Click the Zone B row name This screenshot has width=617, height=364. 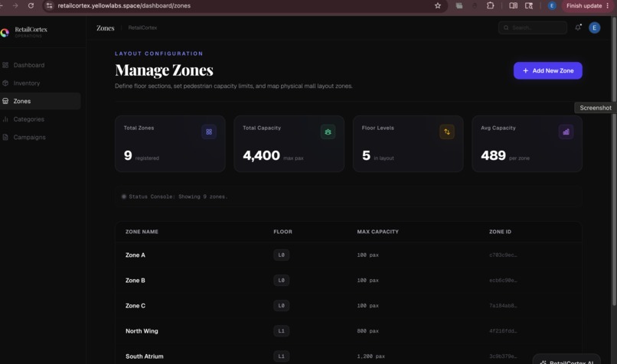pyautogui.click(x=135, y=281)
